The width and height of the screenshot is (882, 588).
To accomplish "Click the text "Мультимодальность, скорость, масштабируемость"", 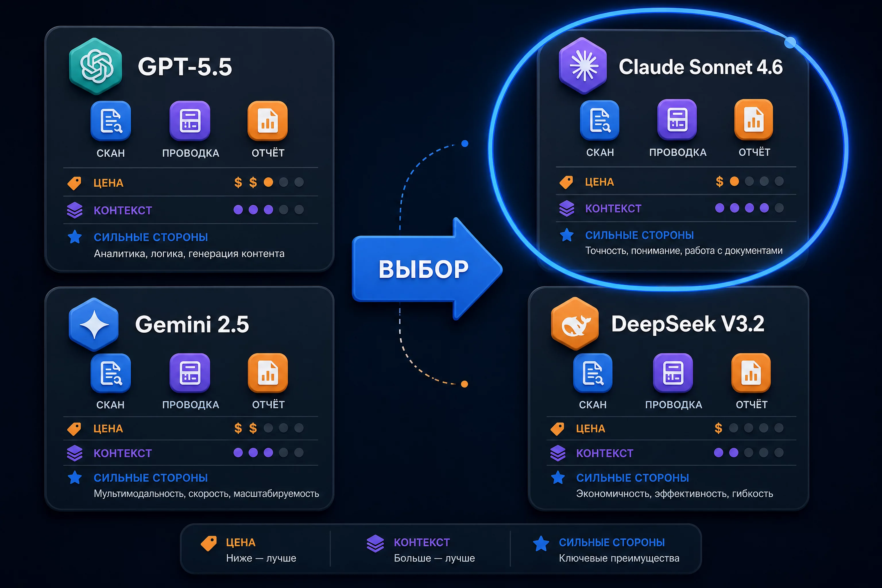I will pos(206,494).
